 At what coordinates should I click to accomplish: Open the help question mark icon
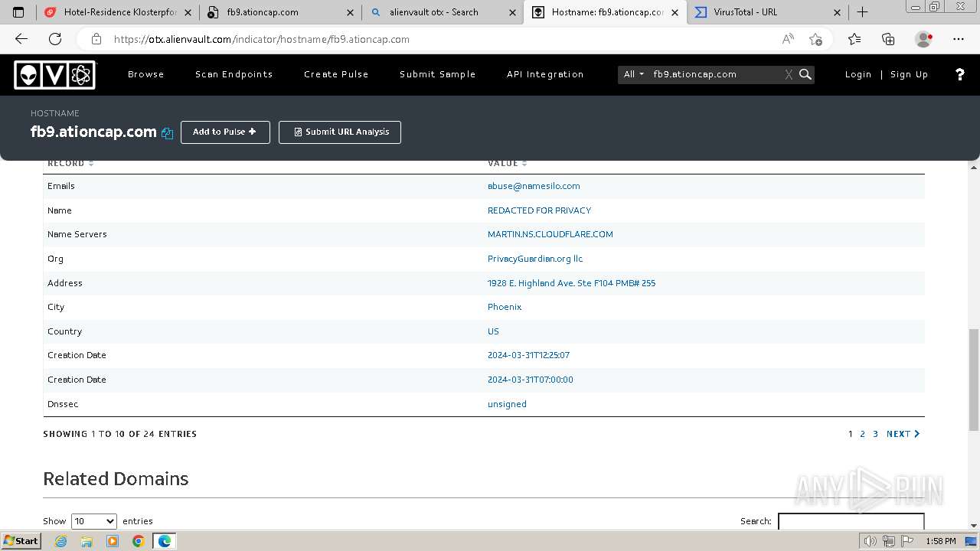959,74
